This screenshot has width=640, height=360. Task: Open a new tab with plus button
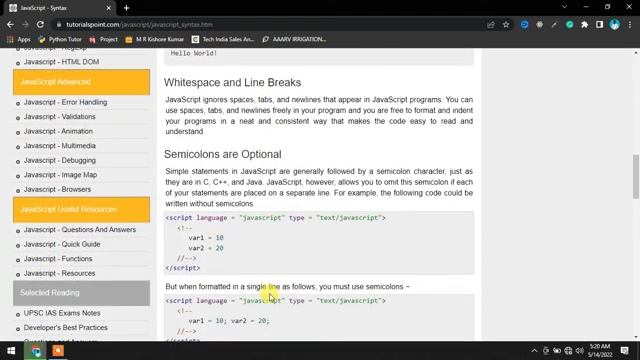click(x=127, y=8)
